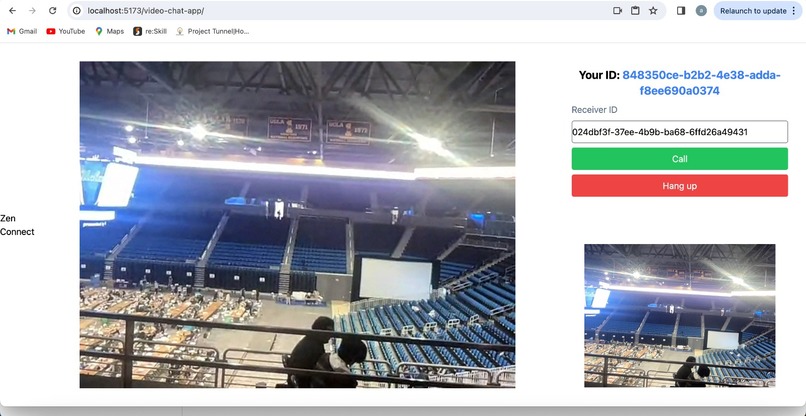Click the localhost URL in address bar
This screenshot has width=806, height=416.
(145, 11)
